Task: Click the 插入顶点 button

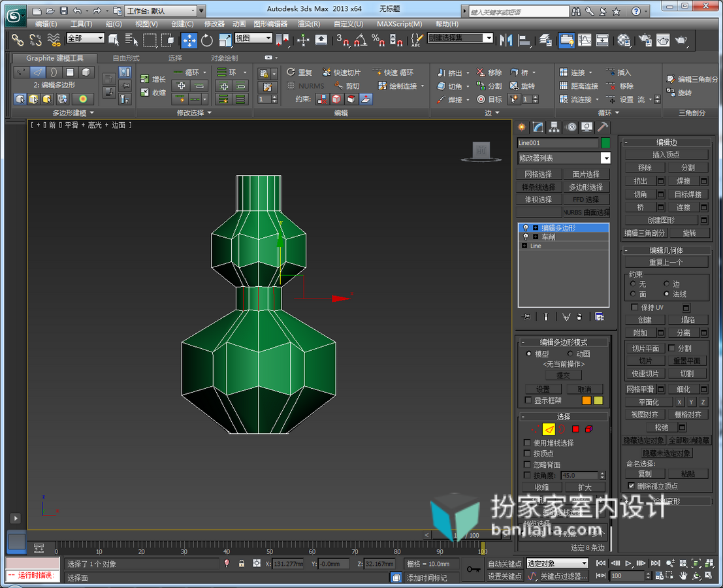Action: point(666,154)
